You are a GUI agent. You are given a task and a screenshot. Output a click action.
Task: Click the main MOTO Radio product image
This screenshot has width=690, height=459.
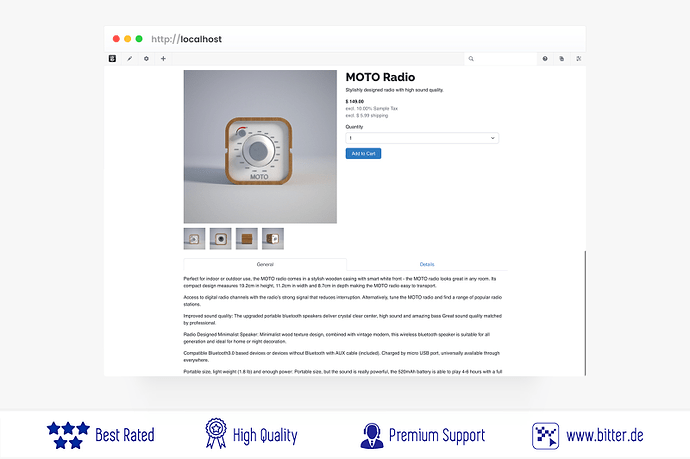tap(260, 147)
